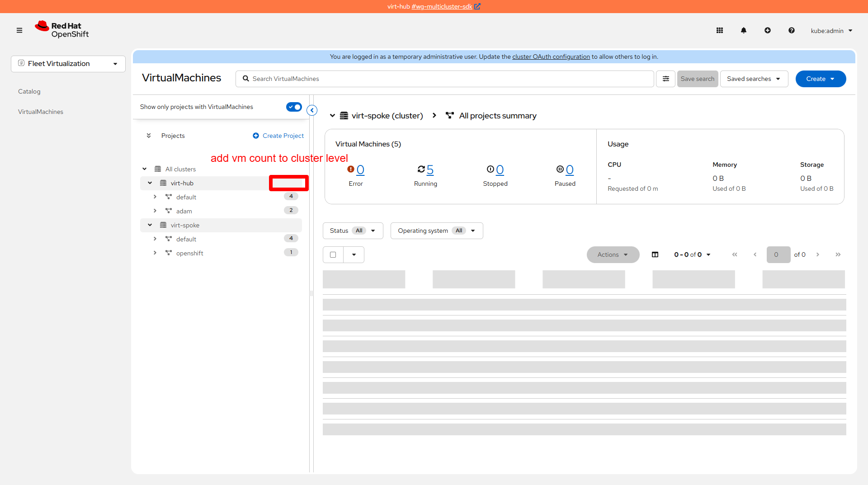868x485 pixels.
Task: Focus the Search VirtualMachines input field
Action: click(445, 79)
